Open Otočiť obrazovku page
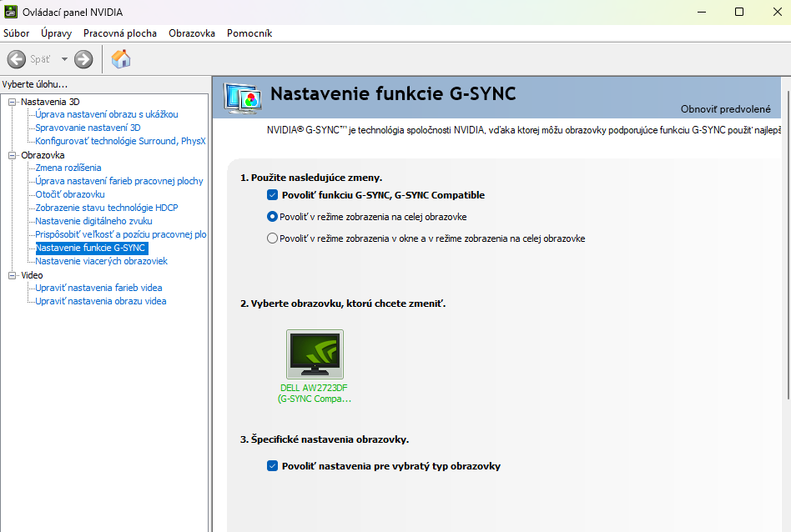The width and height of the screenshot is (791, 532). click(70, 194)
